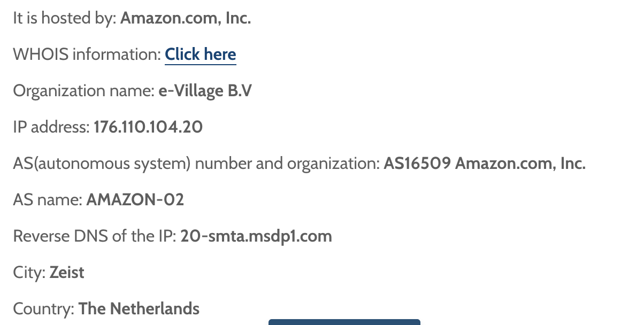Click the 'It is hosted by:' label
Viewport: 644px width, 325px height.
click(x=65, y=19)
